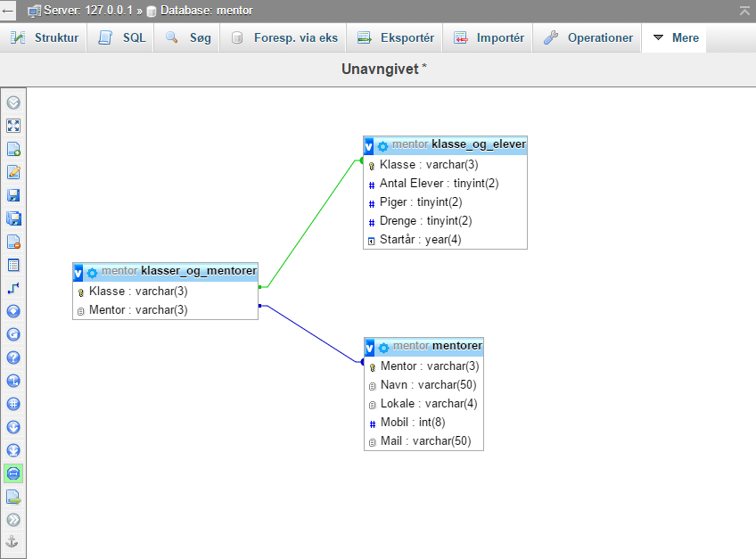Save the current designer page
The height and width of the screenshot is (559, 756).
(13, 195)
